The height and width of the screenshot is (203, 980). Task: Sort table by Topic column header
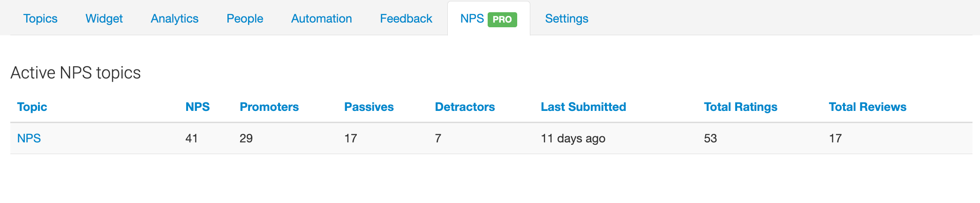[x=32, y=107]
